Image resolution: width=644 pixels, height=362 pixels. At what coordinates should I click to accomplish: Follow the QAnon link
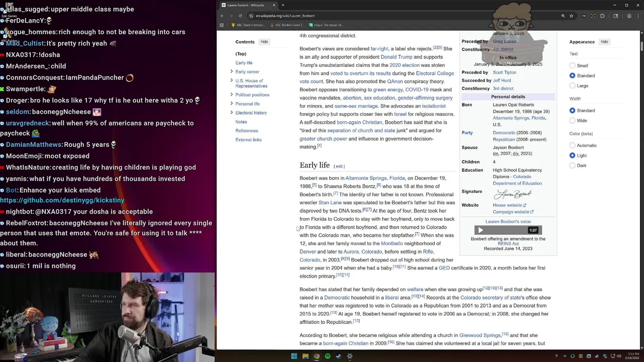click(395, 81)
